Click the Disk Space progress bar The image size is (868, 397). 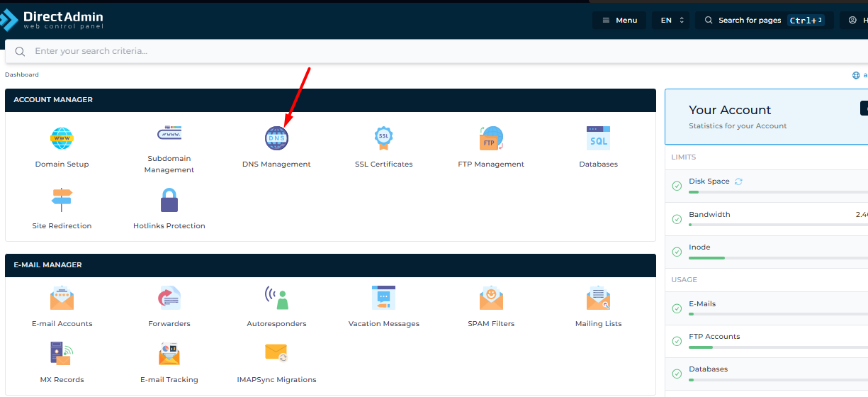tap(778, 192)
